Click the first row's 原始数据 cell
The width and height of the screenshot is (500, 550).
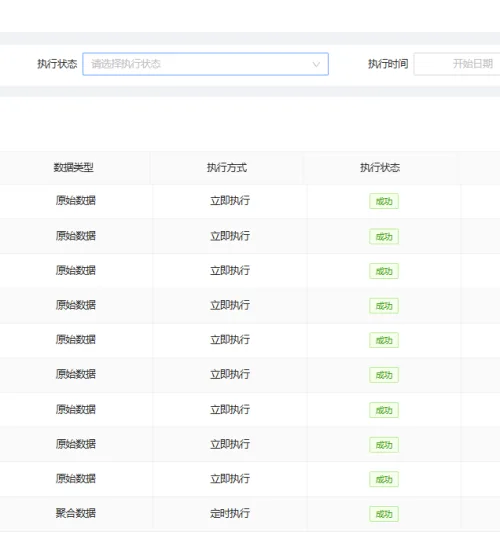[76, 200]
